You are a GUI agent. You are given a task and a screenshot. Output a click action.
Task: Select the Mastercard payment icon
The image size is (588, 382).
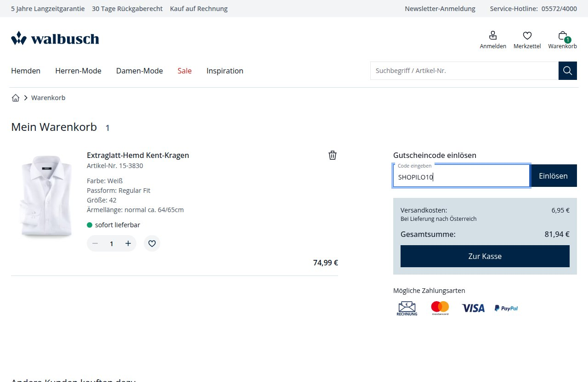(x=440, y=308)
